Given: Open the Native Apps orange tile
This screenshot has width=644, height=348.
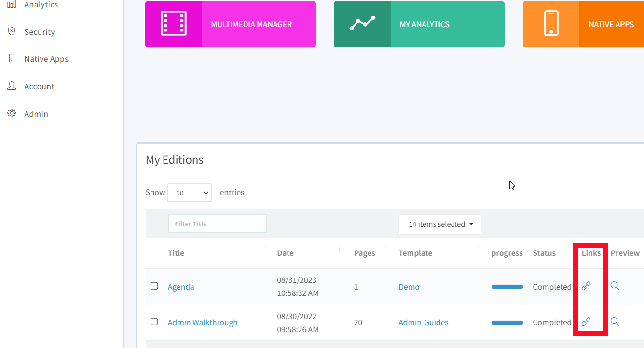Looking at the screenshot, I should pyautogui.click(x=583, y=24).
